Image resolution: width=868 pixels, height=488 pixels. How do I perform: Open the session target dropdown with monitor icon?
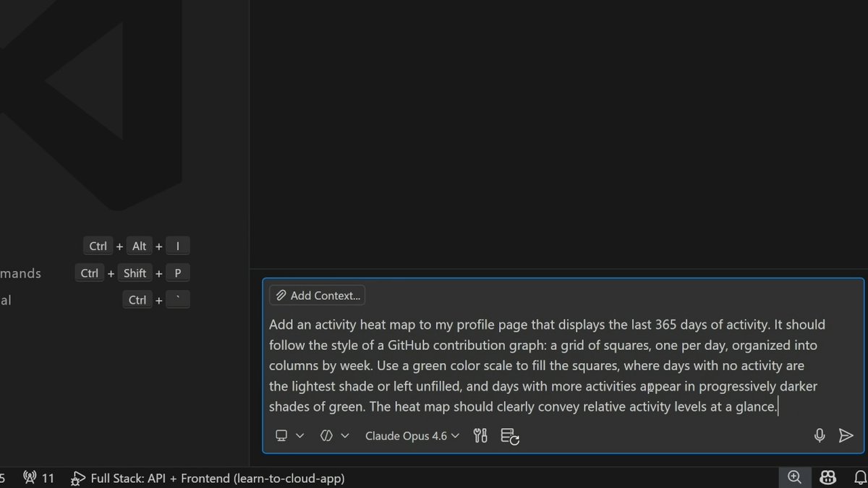click(x=289, y=435)
